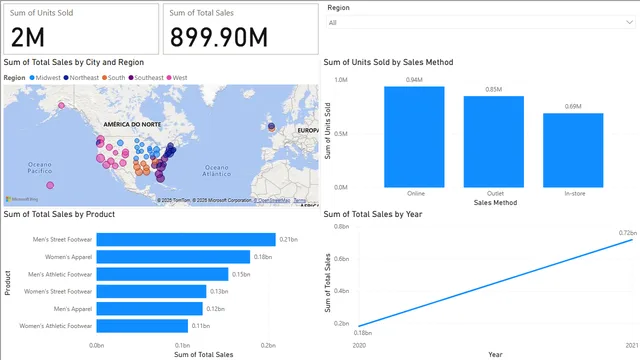640x360 pixels.
Task: Open the Region slicer dropdown
Action: point(480,22)
